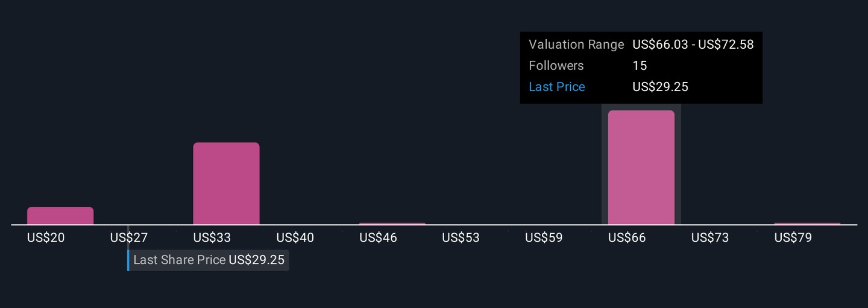The width and height of the screenshot is (868, 308).
Task: Click the US$73 axis label
Action: click(x=709, y=237)
